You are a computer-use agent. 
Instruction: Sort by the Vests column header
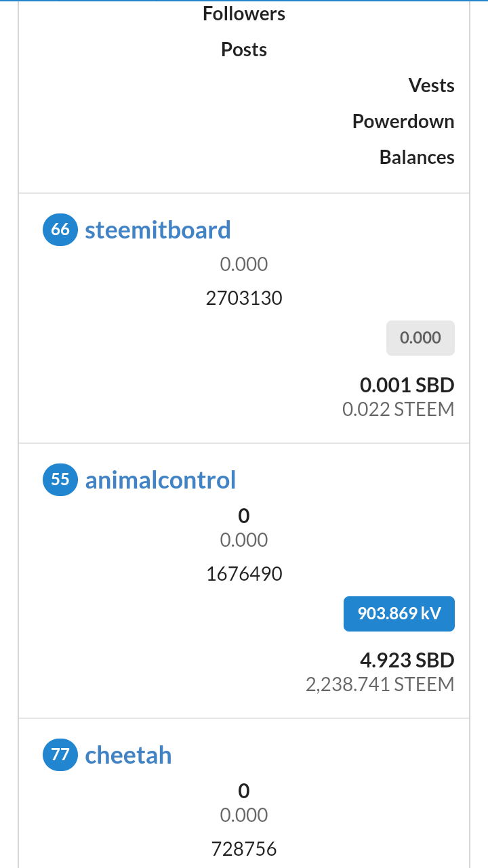[431, 85]
